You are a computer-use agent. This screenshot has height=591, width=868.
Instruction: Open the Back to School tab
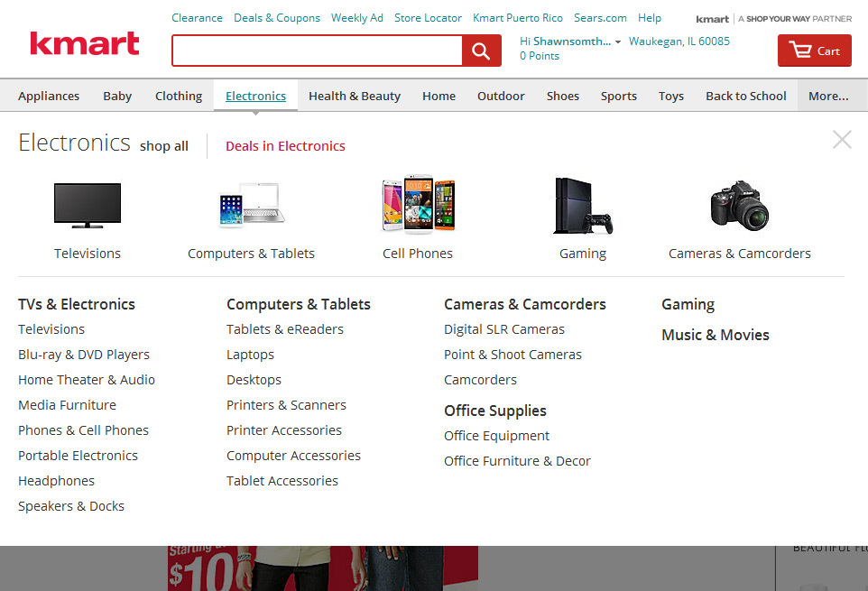745,96
